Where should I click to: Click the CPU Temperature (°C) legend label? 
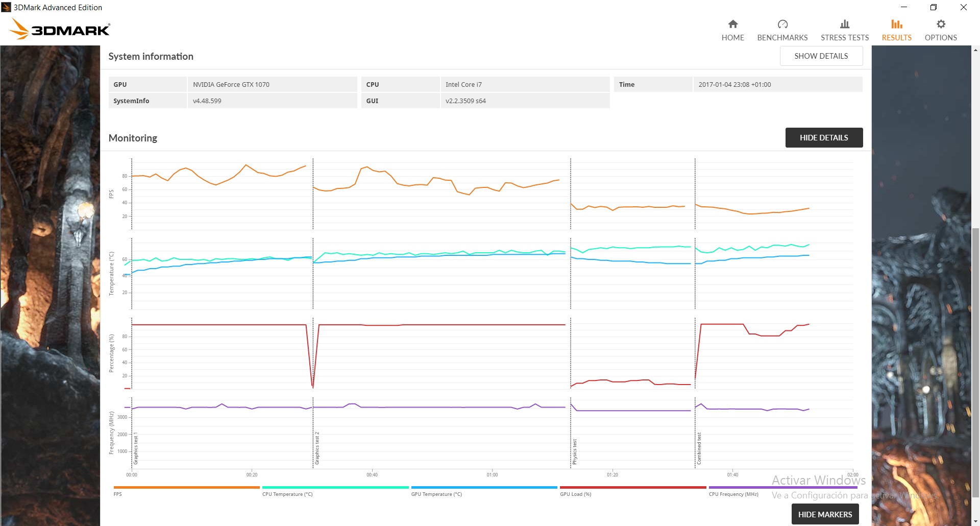click(x=287, y=494)
